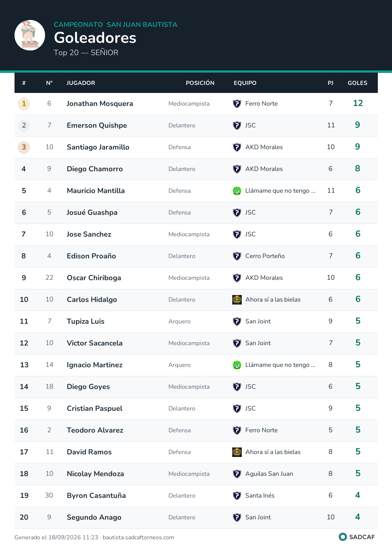This screenshot has height=556, width=392.
Task: Select player name Santiago Jaramillo
Action: (98, 147)
